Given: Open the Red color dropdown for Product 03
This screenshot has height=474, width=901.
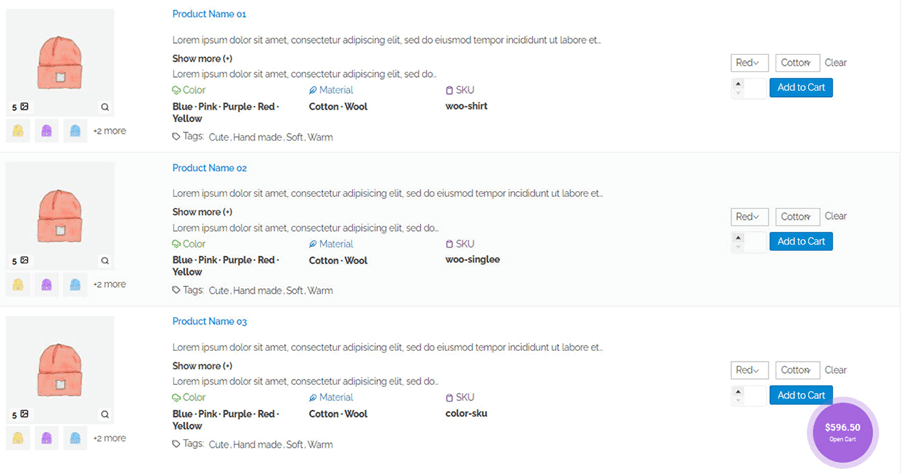Looking at the screenshot, I should pyautogui.click(x=749, y=371).
